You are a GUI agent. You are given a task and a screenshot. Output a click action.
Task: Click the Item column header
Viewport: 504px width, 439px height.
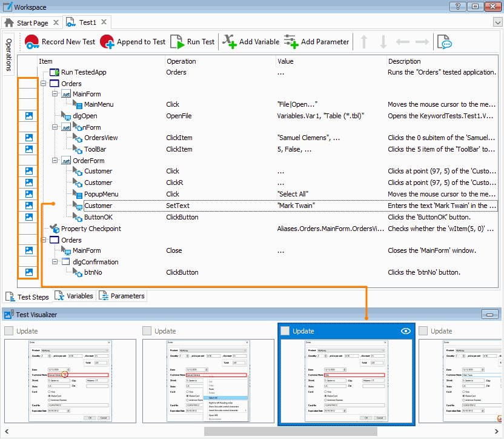[x=101, y=61]
